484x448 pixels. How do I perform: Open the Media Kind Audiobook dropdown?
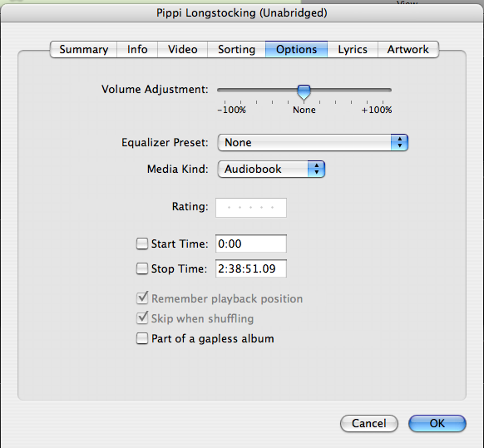[x=271, y=169]
